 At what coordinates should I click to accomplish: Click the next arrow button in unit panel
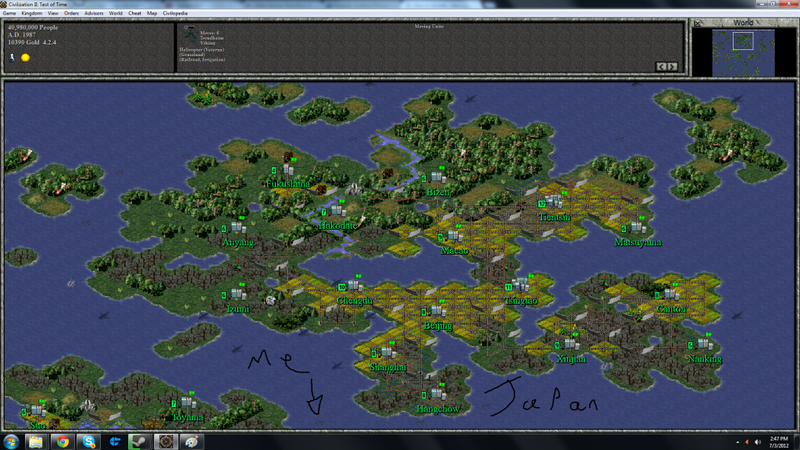coord(672,66)
